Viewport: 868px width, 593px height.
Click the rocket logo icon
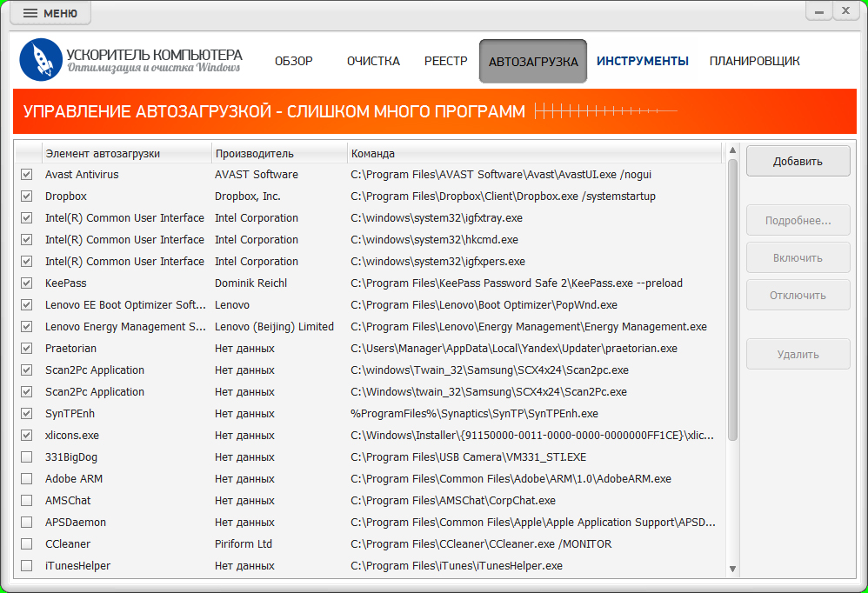coord(40,60)
